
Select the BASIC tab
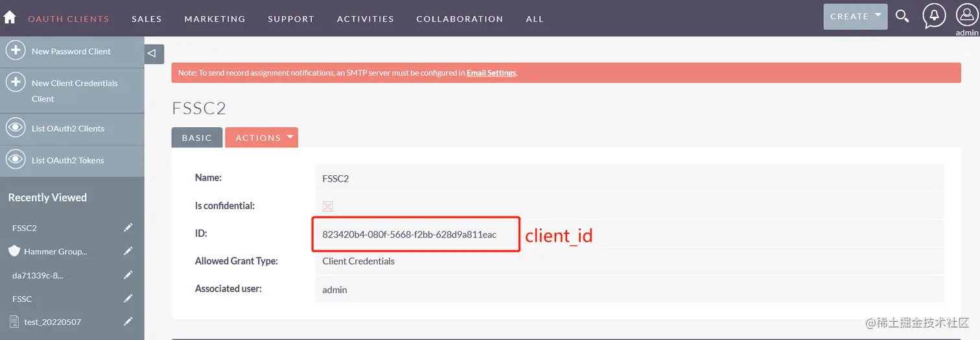coord(197,138)
